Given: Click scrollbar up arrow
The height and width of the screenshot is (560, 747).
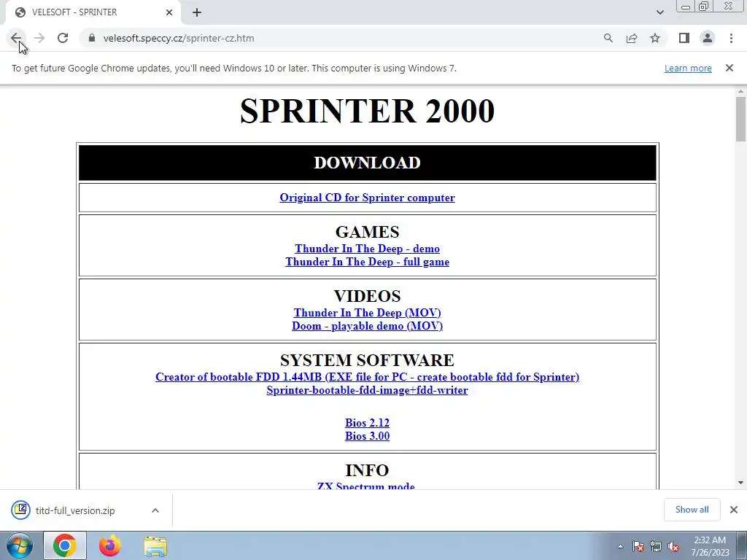Looking at the screenshot, I should (740, 90).
